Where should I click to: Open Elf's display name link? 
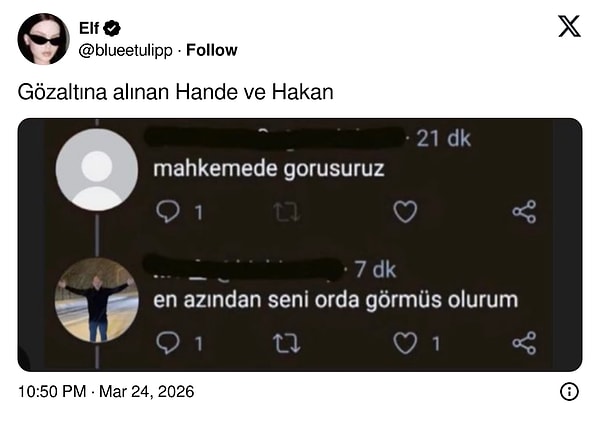89,28
